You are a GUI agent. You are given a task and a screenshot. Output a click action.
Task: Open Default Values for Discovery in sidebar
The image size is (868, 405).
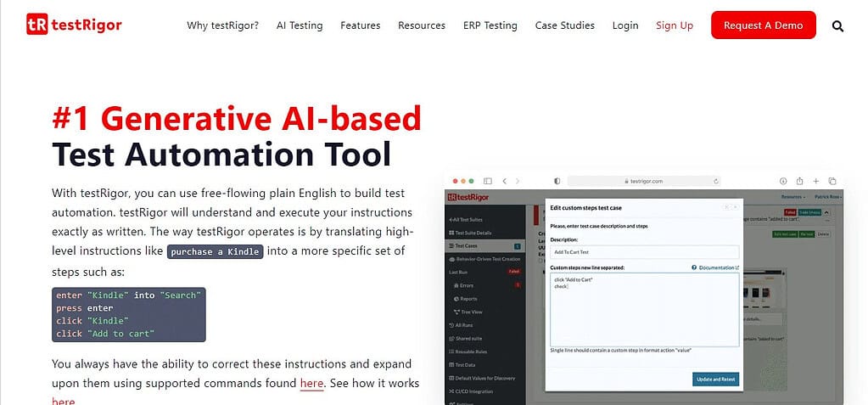click(x=482, y=379)
